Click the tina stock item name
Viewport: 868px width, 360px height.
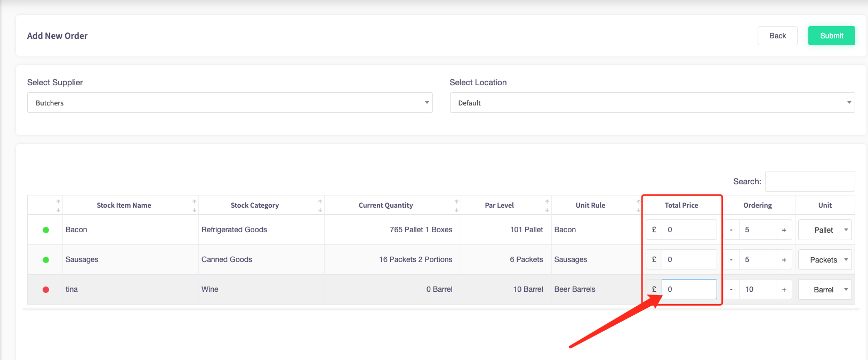click(x=71, y=289)
